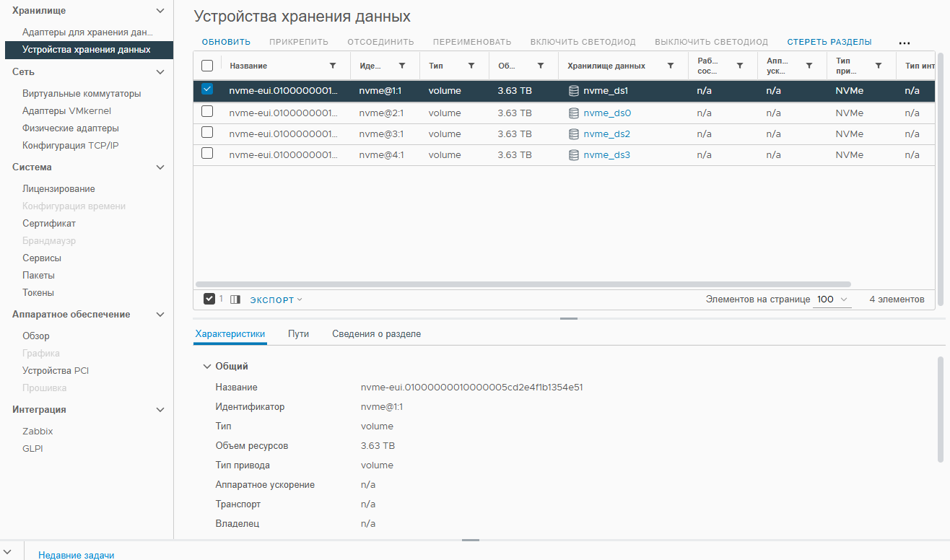Open Виртуальные коммутаторы in sidebar
Screen dimensions: 950x560
click(82, 94)
